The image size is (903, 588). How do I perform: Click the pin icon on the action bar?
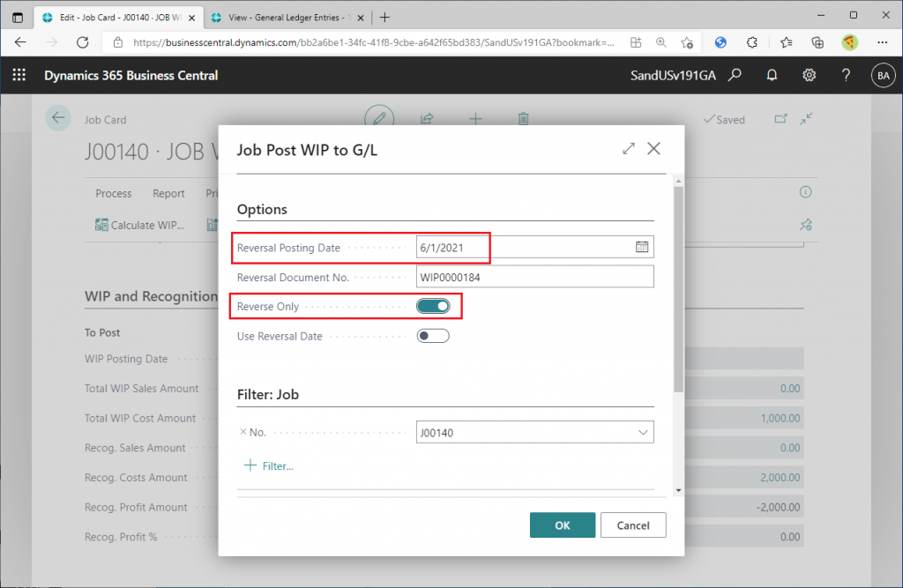[806, 225]
